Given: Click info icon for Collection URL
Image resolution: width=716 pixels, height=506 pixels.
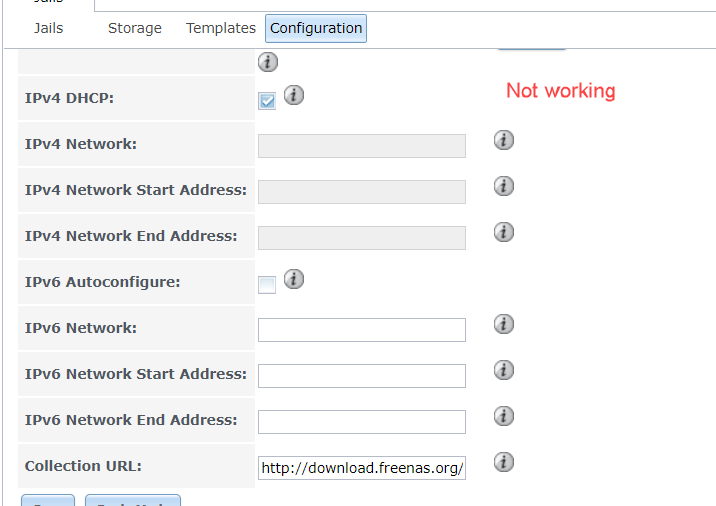Looking at the screenshot, I should point(504,462).
